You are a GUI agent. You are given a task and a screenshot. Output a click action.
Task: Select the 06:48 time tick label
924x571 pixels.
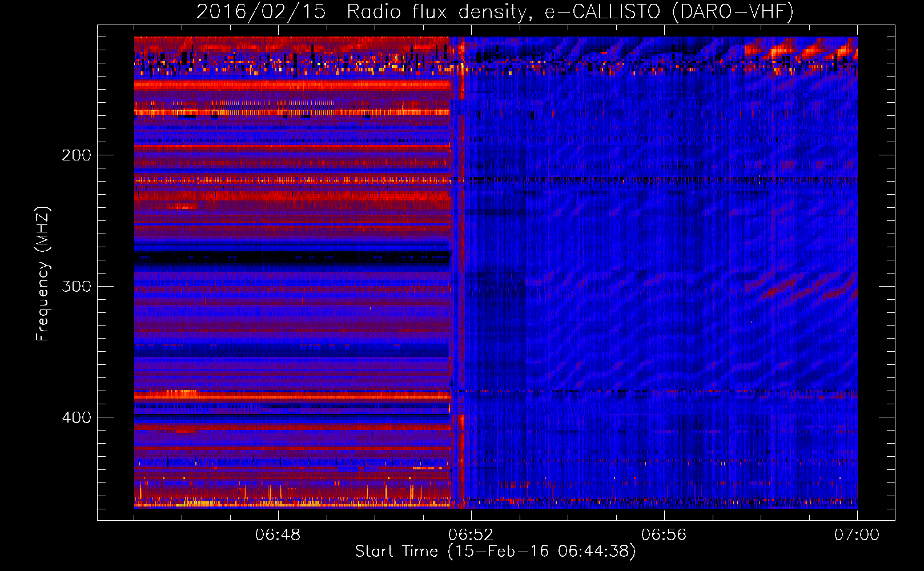[278, 535]
